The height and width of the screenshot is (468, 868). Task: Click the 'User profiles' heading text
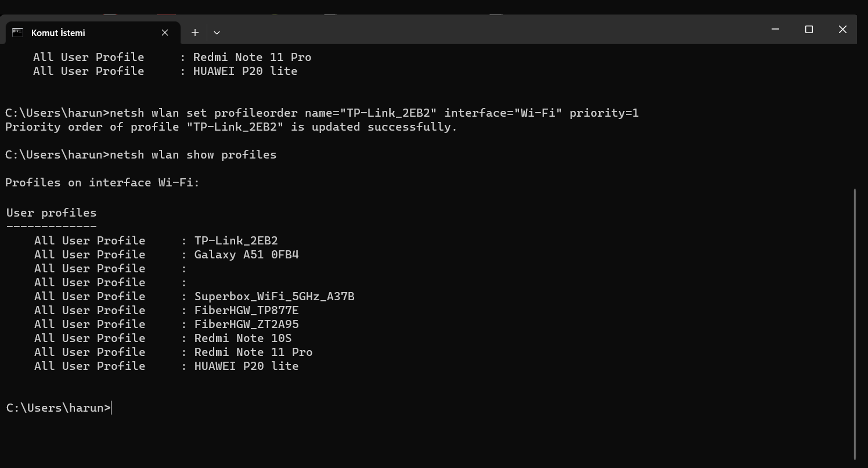point(51,213)
